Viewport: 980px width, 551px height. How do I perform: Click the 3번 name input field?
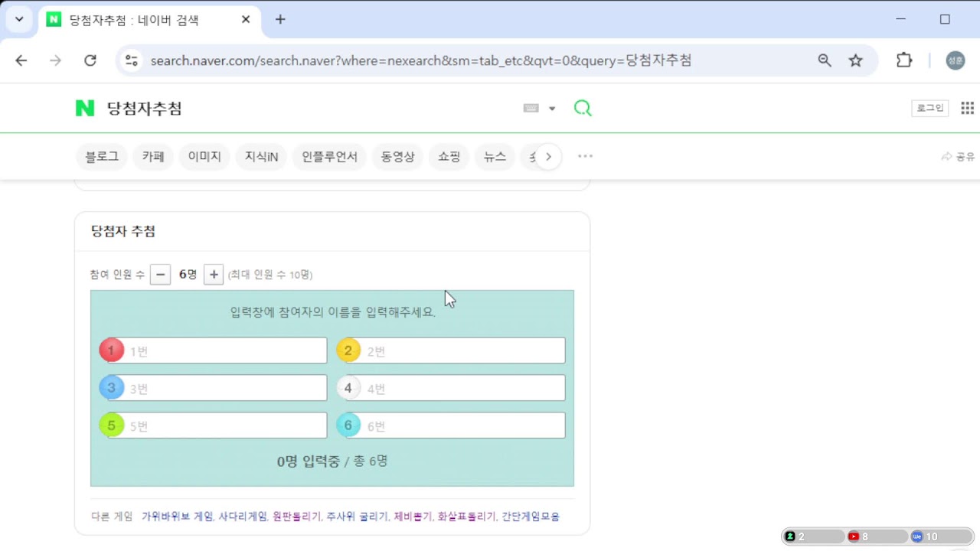[x=217, y=388]
